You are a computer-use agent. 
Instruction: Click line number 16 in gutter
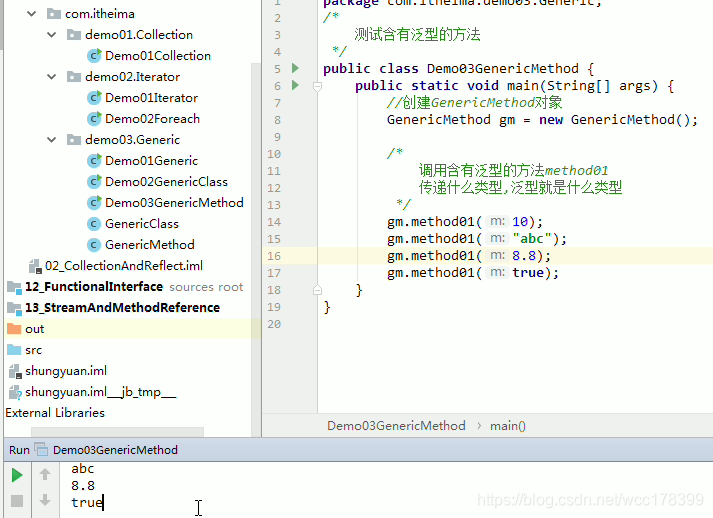pos(274,256)
